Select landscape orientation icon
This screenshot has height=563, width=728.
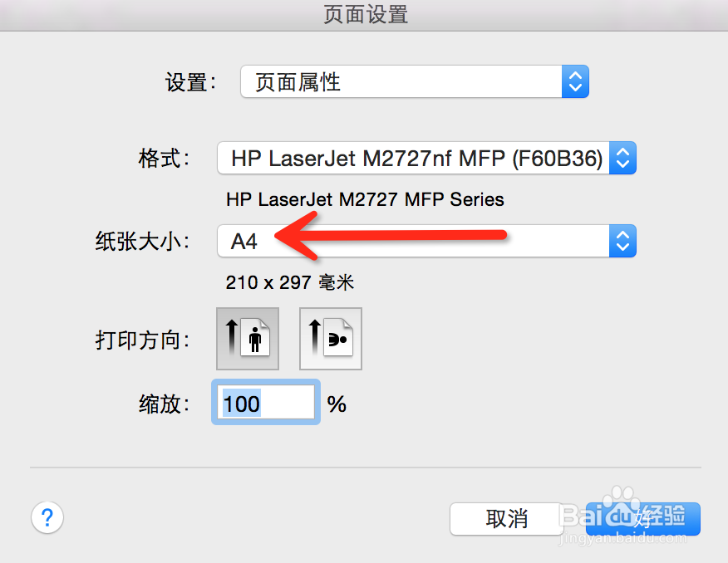(331, 339)
